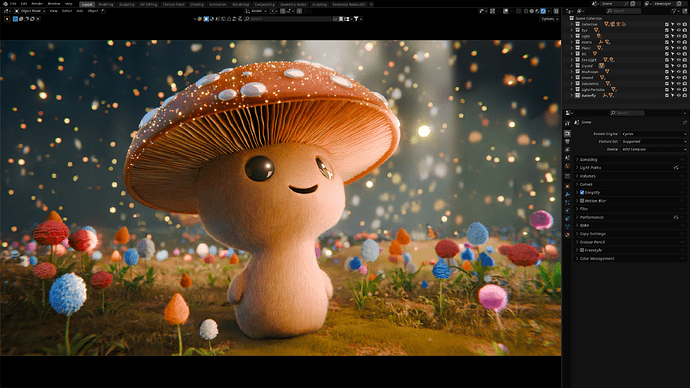Switch to the Compositing workspace tab
This screenshot has width=690, height=388.
point(264,4)
